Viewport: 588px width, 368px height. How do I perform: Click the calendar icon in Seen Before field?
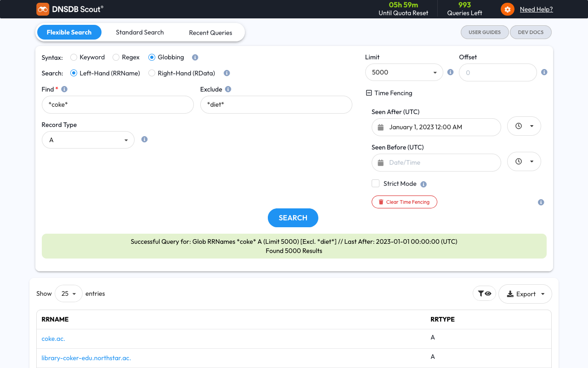[x=380, y=163]
